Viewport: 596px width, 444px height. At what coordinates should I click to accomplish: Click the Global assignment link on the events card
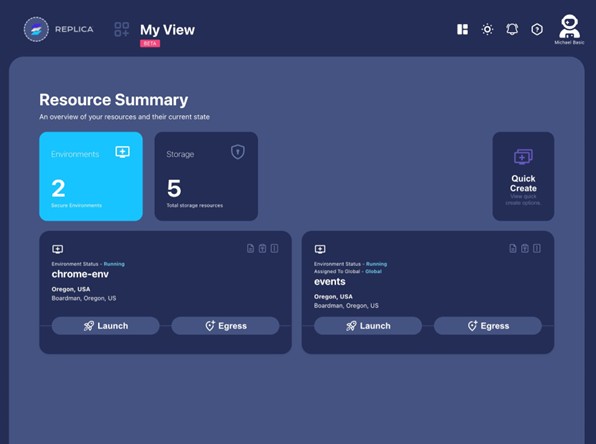point(373,271)
